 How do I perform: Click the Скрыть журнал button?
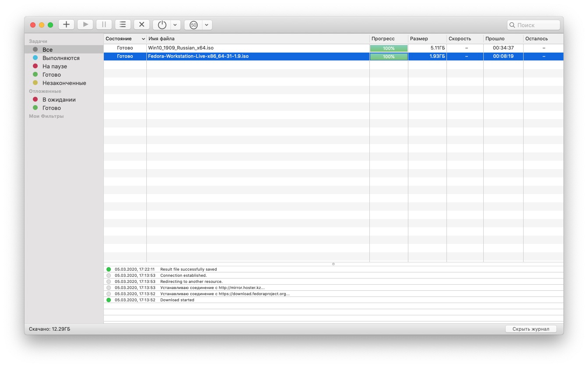530,329
